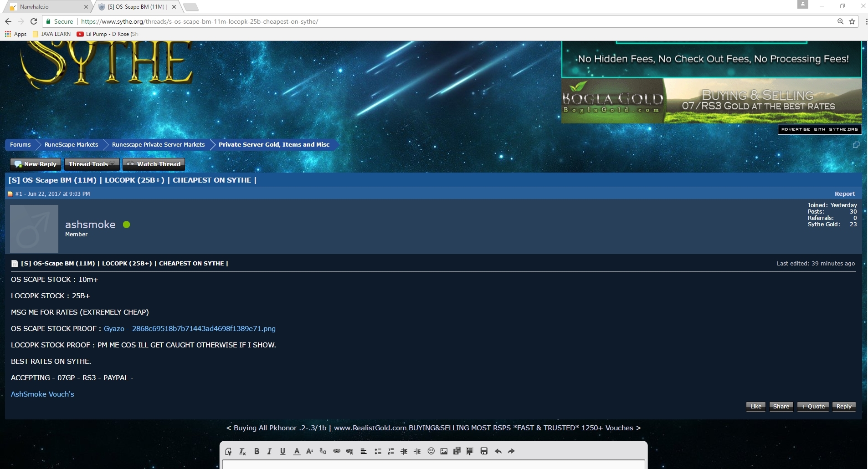Click the indent icon

point(417,451)
